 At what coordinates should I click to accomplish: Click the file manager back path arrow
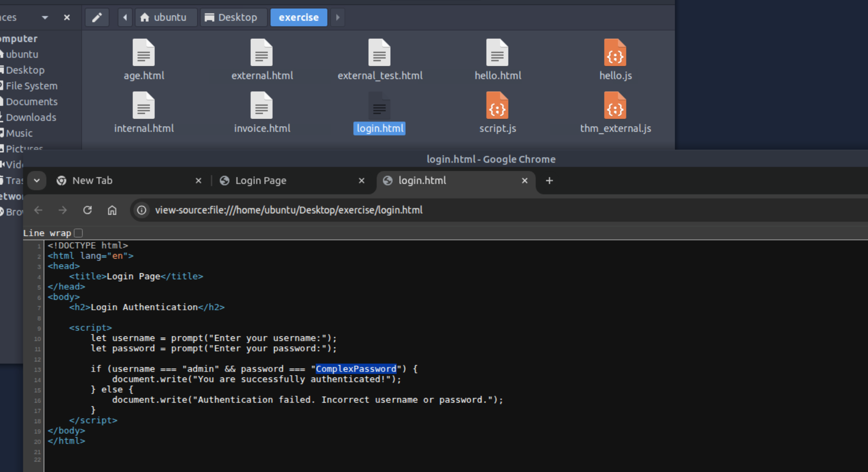[x=125, y=17]
